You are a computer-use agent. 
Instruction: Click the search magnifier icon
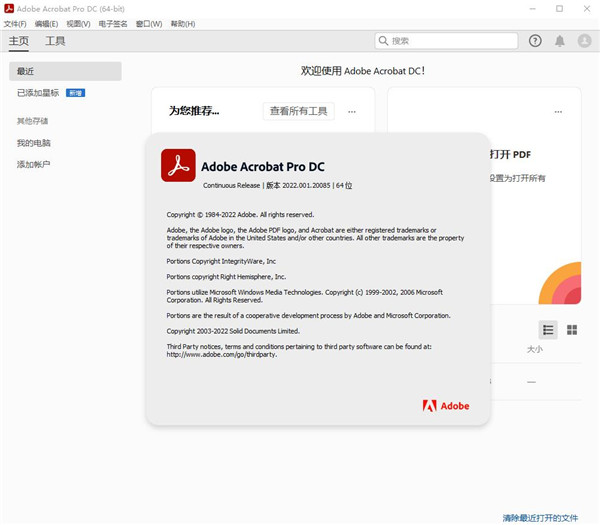(x=383, y=41)
